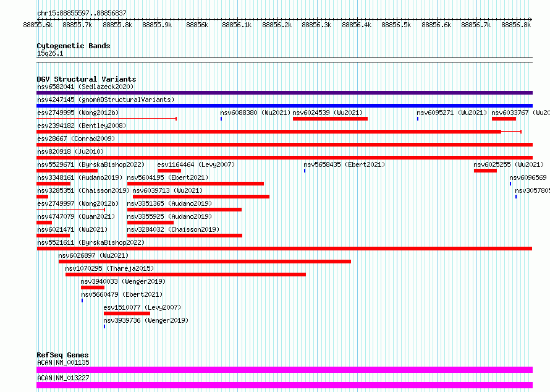Click the ACAN|NM_013227 gene label
This screenshot has width=550, height=392.
63,378
